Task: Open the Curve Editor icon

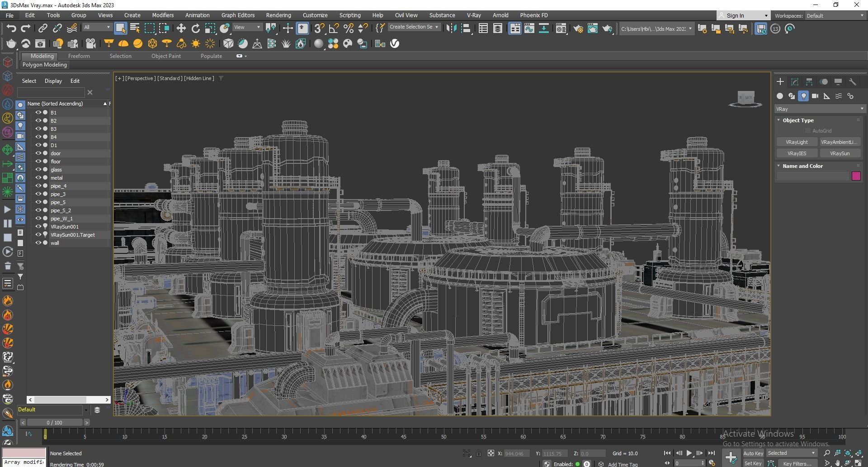Action: pyautogui.click(x=529, y=29)
